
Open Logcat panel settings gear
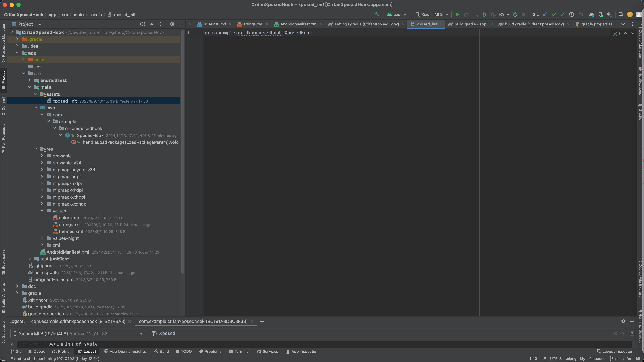[623, 321]
